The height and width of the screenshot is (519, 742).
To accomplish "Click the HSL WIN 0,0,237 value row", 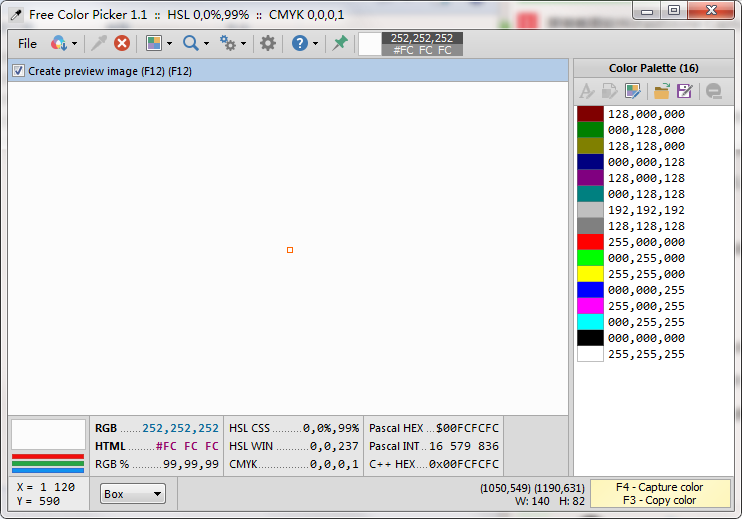I will click(x=294, y=446).
